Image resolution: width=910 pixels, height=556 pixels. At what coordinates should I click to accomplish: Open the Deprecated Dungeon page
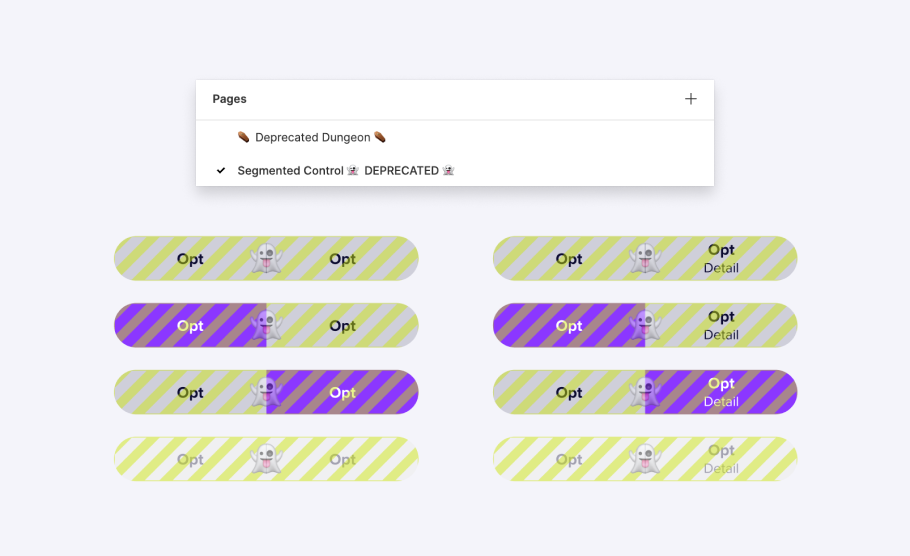pyautogui.click(x=312, y=137)
